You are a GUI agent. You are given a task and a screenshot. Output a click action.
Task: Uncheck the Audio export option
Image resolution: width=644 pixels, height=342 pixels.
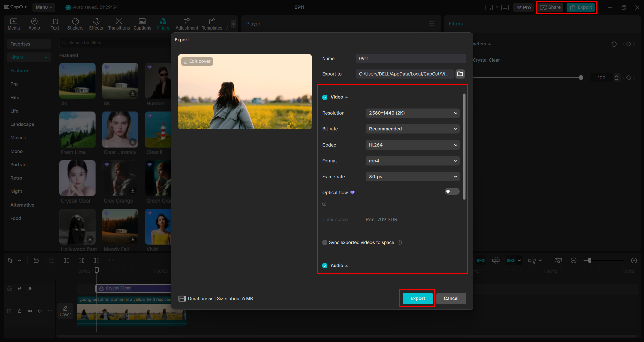[x=325, y=265]
